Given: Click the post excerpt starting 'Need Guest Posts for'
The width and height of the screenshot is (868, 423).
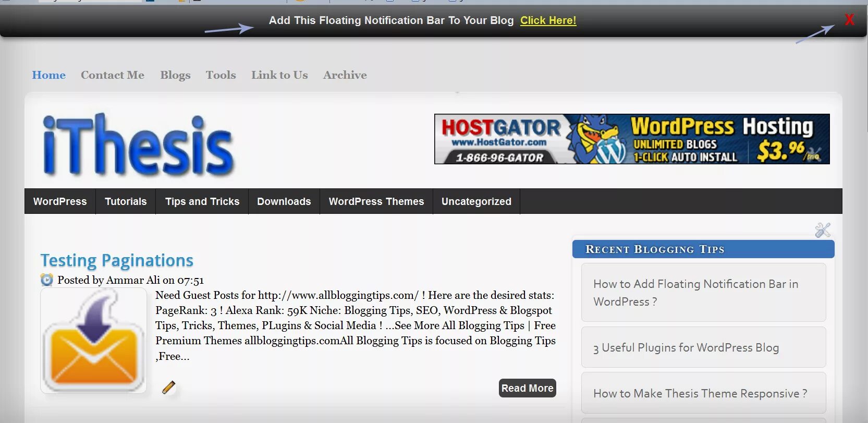Looking at the screenshot, I should [356, 325].
